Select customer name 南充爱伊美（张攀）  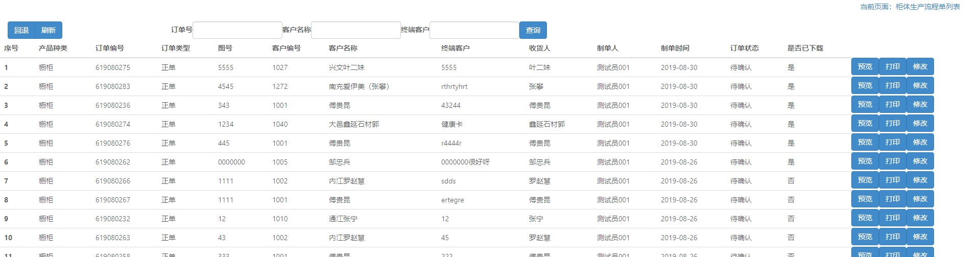(x=360, y=86)
